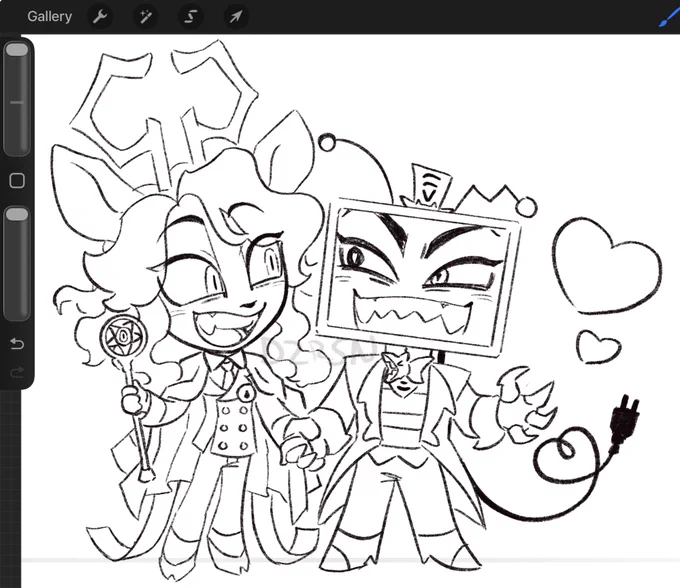Select the Selection S-ribbon tool
The width and height of the screenshot is (680, 588).
190,16
